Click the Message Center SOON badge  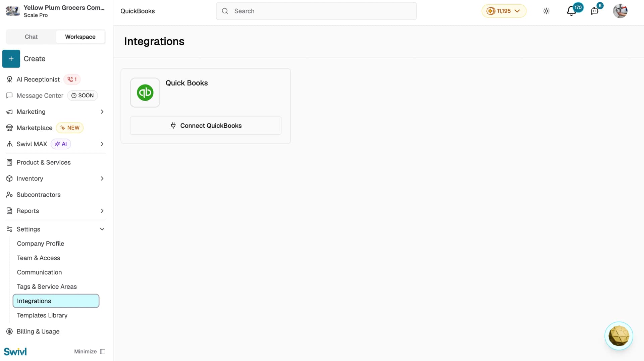[83, 96]
